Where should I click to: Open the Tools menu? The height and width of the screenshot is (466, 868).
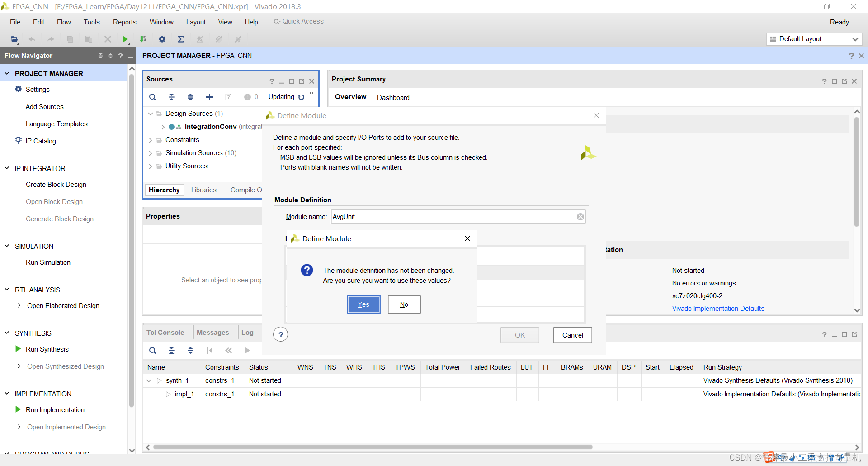91,22
